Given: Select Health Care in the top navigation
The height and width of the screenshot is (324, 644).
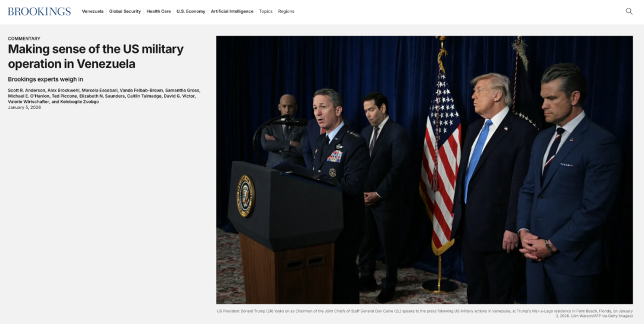Looking at the screenshot, I should point(159,11).
